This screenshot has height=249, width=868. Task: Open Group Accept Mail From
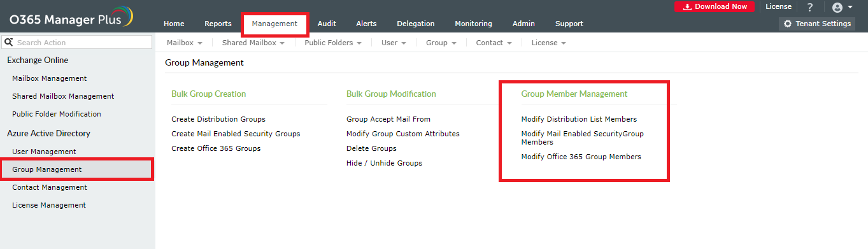coord(388,119)
